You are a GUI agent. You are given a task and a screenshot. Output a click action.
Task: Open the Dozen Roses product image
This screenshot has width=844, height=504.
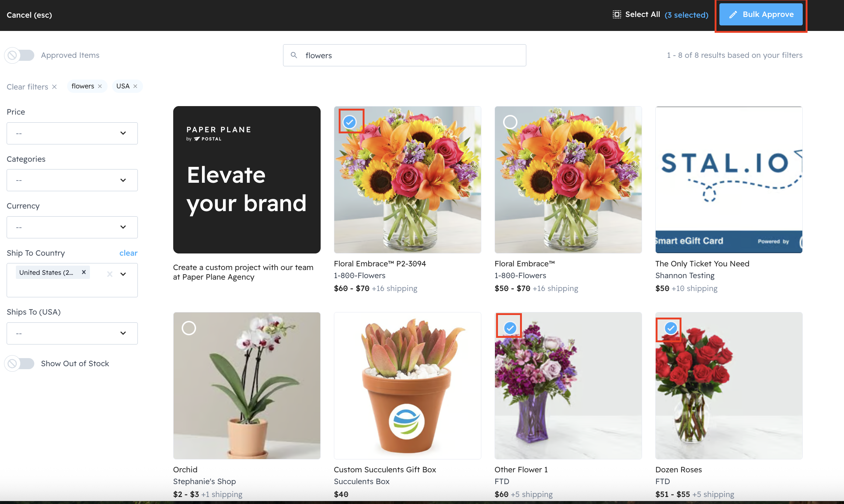point(729,386)
